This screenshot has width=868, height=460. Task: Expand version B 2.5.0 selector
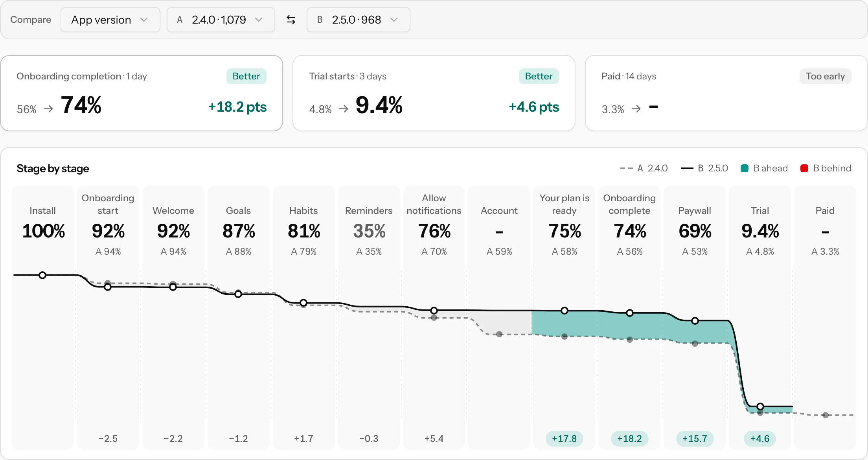pos(358,20)
